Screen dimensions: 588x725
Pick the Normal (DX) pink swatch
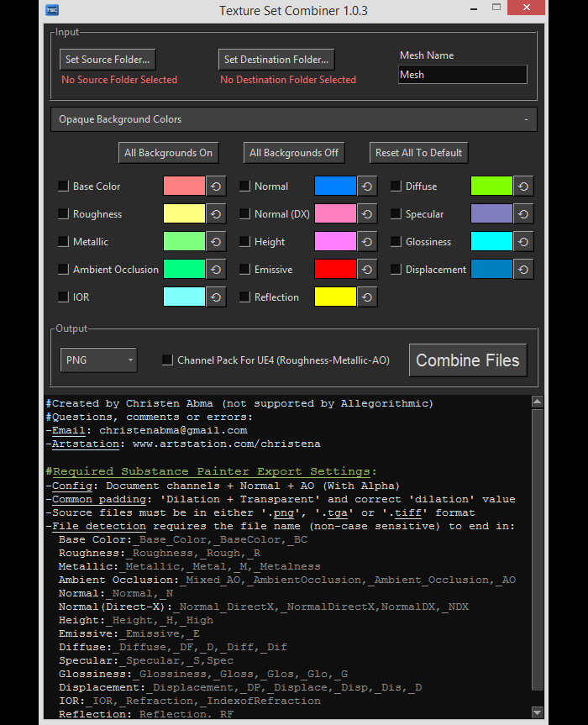coord(335,213)
